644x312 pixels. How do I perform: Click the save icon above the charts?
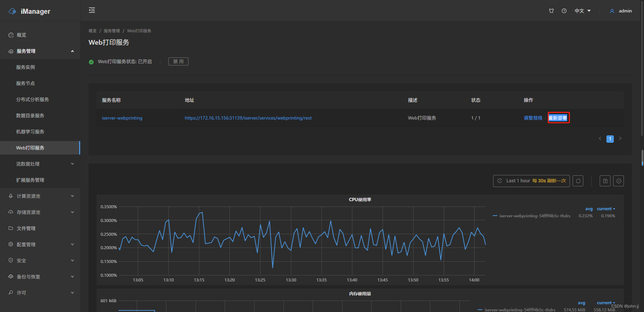pyautogui.click(x=605, y=181)
